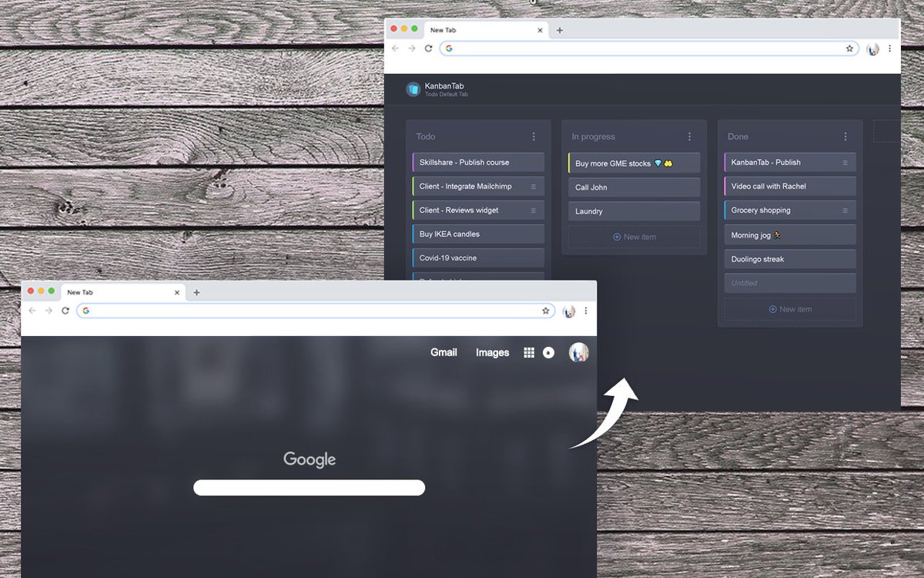Click the notes icon on Grocery shopping
The image size is (924, 578).
coord(845,210)
